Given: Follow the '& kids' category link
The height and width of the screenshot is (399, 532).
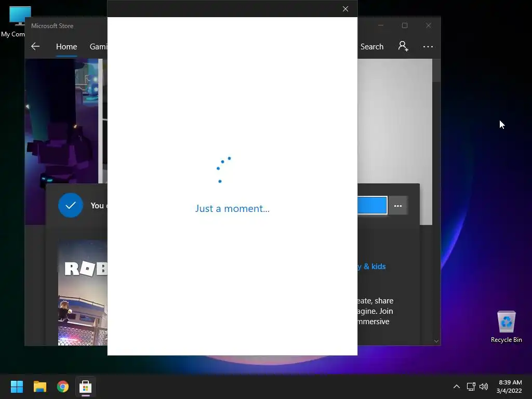Looking at the screenshot, I should [x=374, y=267].
